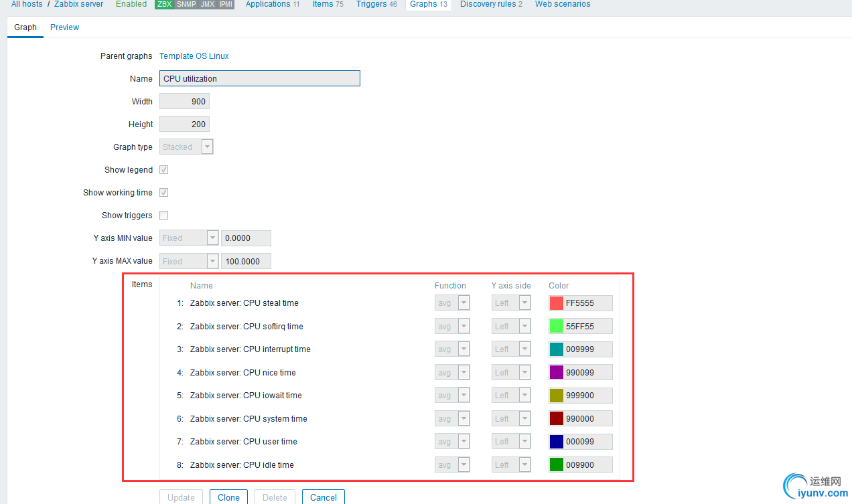
Task: Click the Name field containing CPU utilization
Action: [x=260, y=78]
